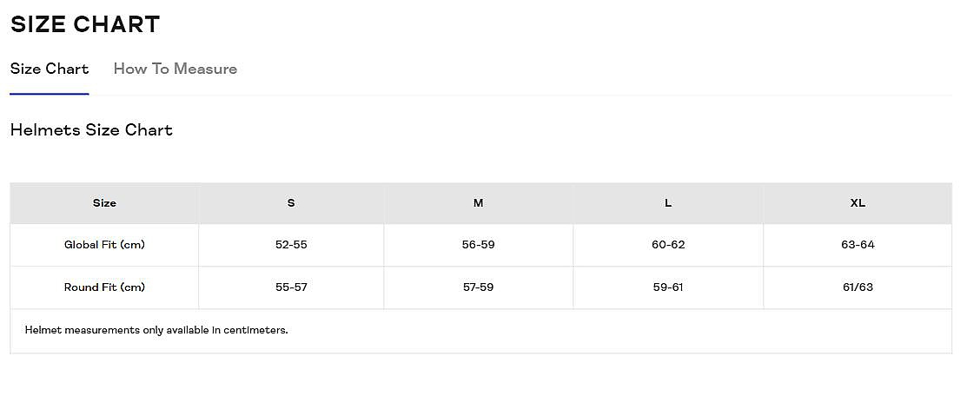Click the 63-64 Global Fit cell
This screenshot has width=980, height=396.
[x=857, y=245]
